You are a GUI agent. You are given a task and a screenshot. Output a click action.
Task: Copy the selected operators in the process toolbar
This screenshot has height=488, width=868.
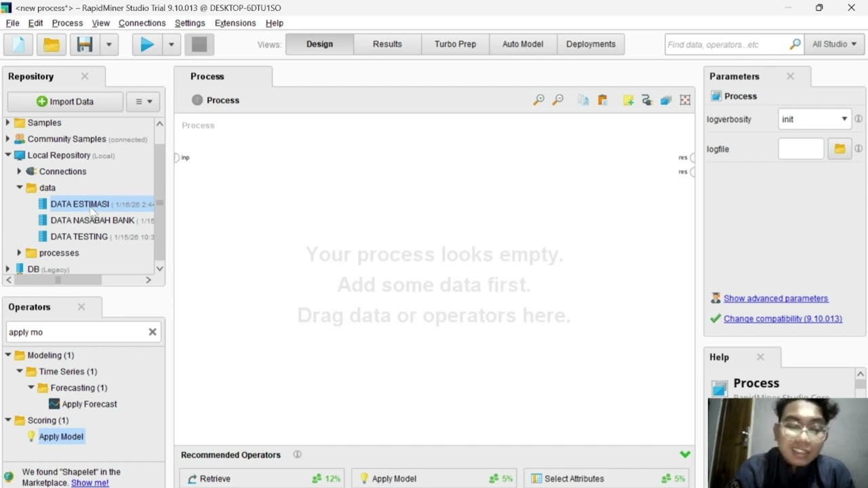point(583,100)
